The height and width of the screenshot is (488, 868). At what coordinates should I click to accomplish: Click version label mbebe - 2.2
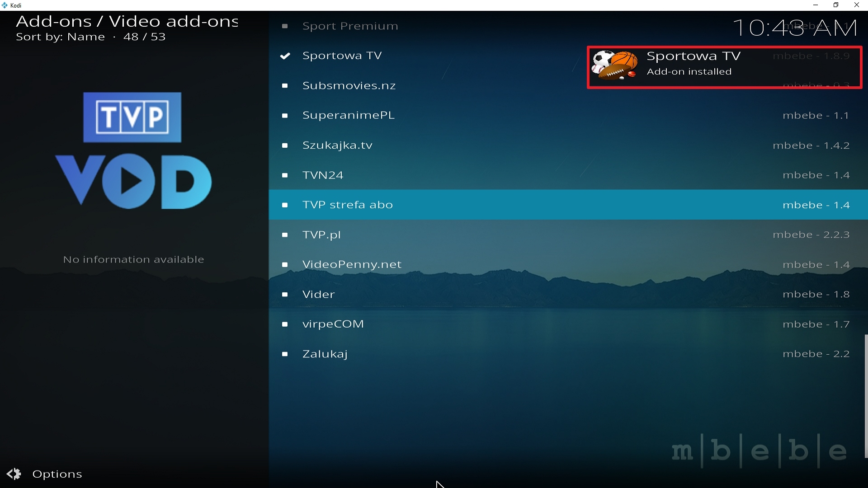click(816, 354)
